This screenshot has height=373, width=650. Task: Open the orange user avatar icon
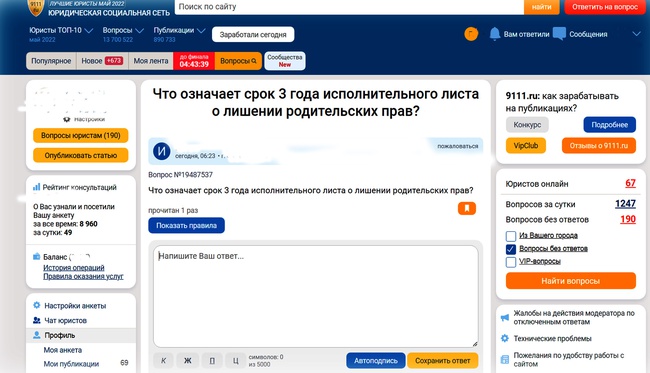point(471,34)
